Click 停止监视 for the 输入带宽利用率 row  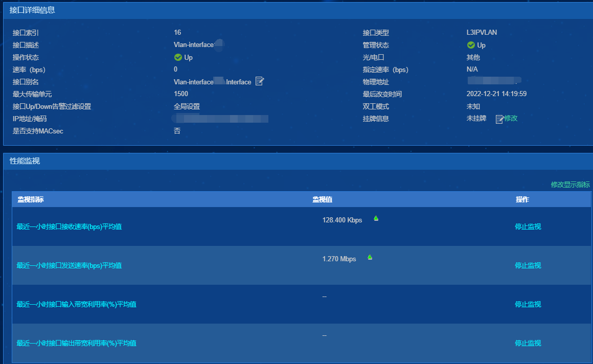coord(528,304)
